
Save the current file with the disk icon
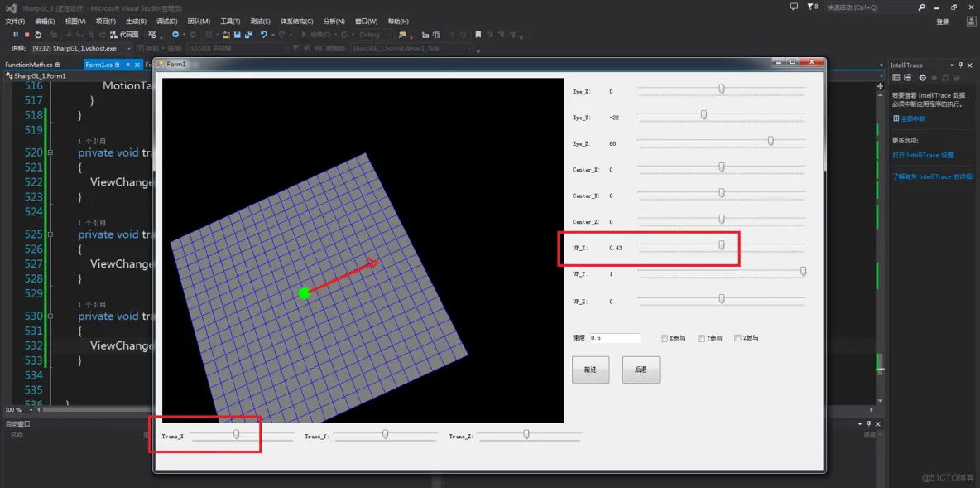238,35
